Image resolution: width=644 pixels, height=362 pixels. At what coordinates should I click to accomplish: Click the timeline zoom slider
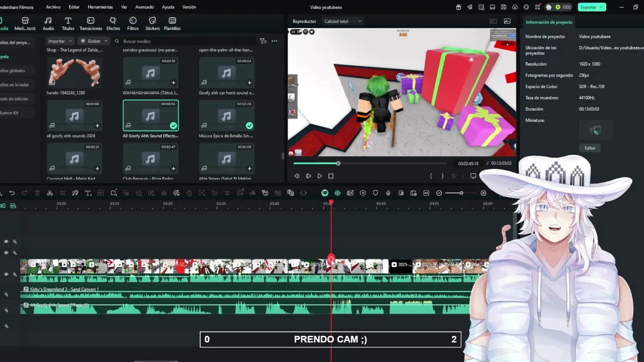pos(461,193)
